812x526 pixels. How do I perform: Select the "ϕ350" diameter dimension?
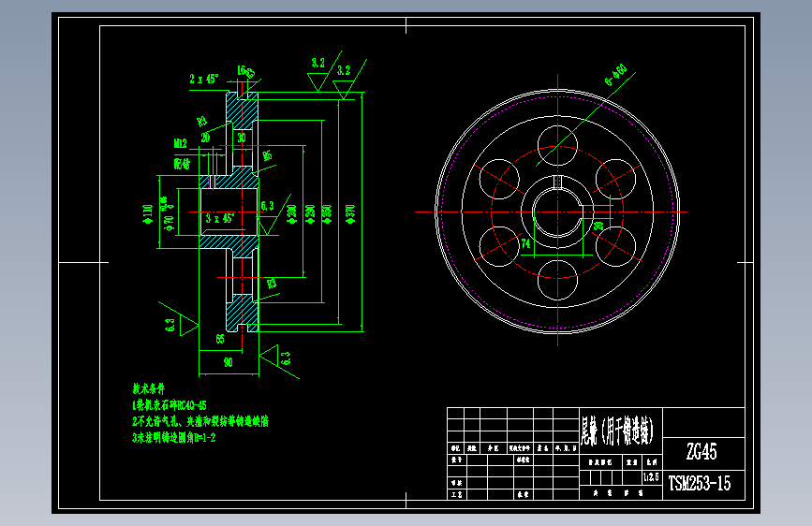(x=327, y=213)
